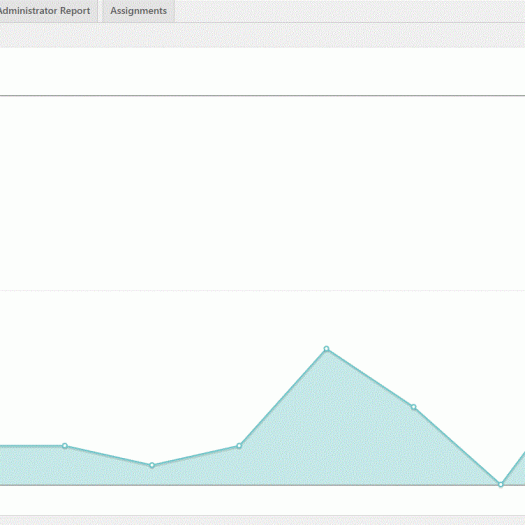This screenshot has height=525, width=525.
Task: Click the steep rising line segment toward the peak
Action: tap(283, 397)
